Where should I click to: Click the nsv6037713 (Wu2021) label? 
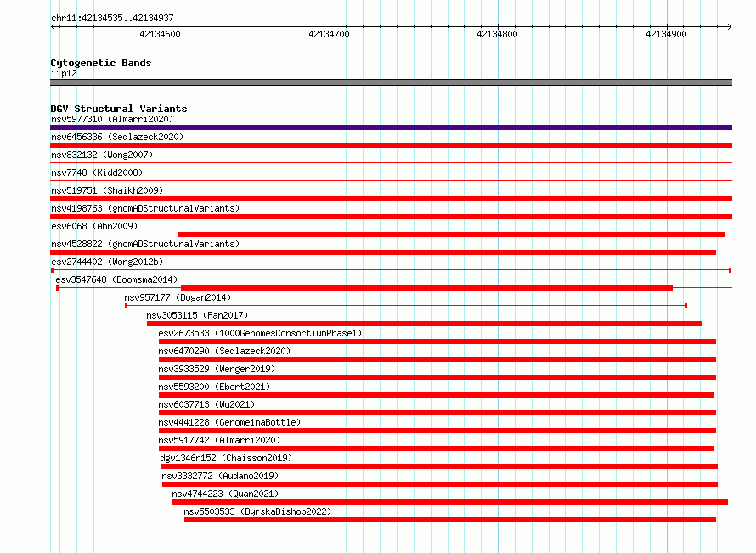click(206, 404)
